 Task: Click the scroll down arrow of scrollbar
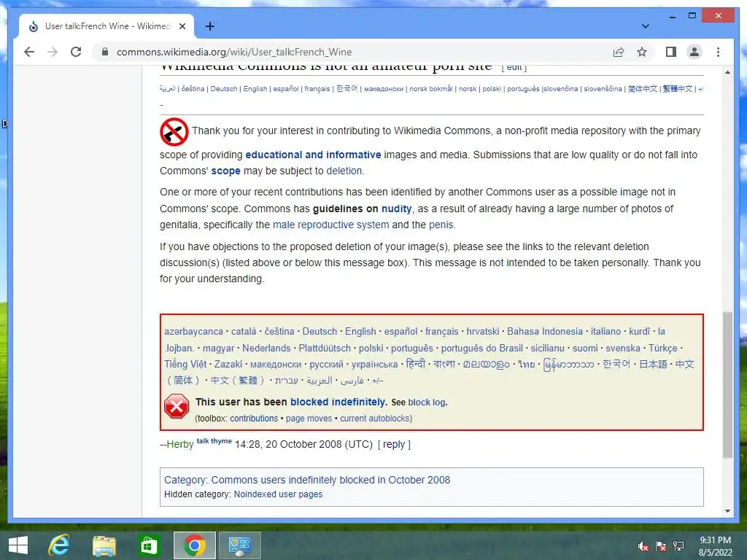[x=727, y=511]
